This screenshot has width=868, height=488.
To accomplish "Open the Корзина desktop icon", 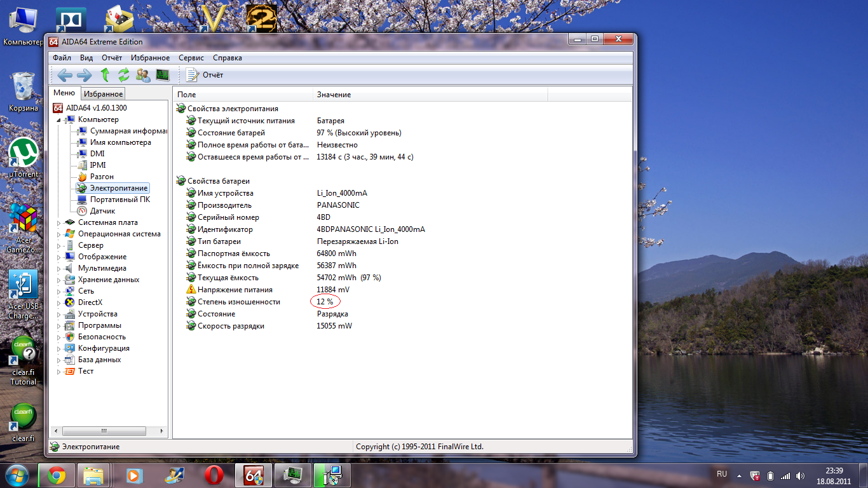I will click(x=23, y=91).
